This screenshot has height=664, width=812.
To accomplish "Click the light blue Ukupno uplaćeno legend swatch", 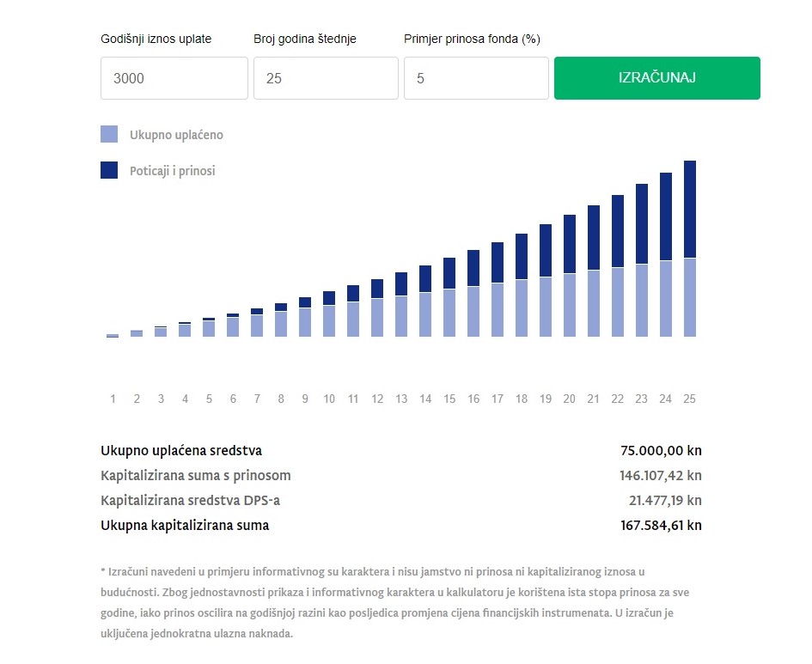I will coord(109,135).
